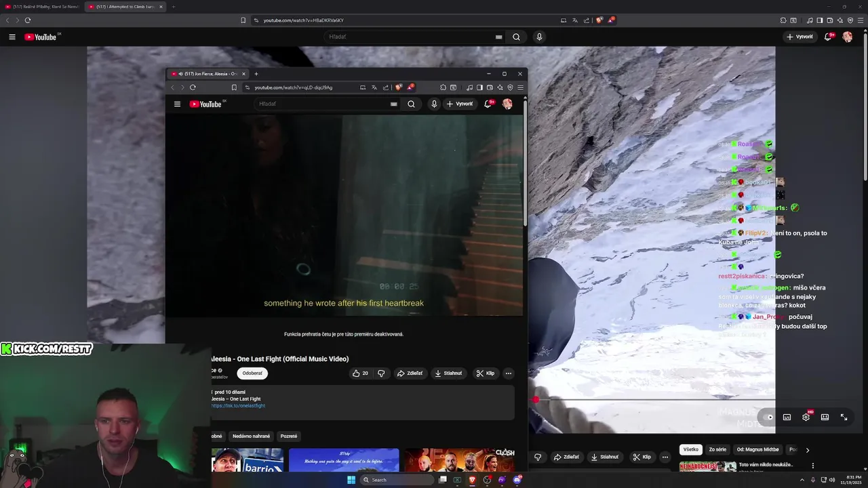
Task: Click Klip button in front window
Action: pos(486,373)
